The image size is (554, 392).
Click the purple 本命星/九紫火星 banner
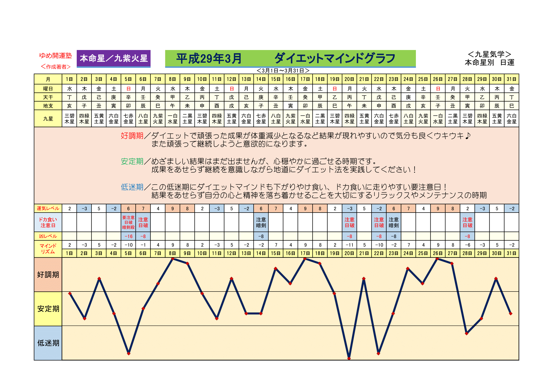(113, 58)
